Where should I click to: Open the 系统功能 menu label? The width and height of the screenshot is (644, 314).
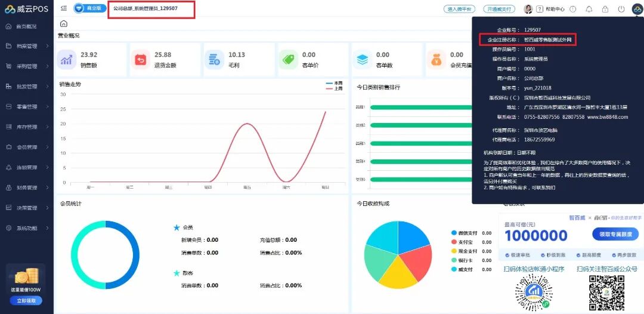point(27,227)
